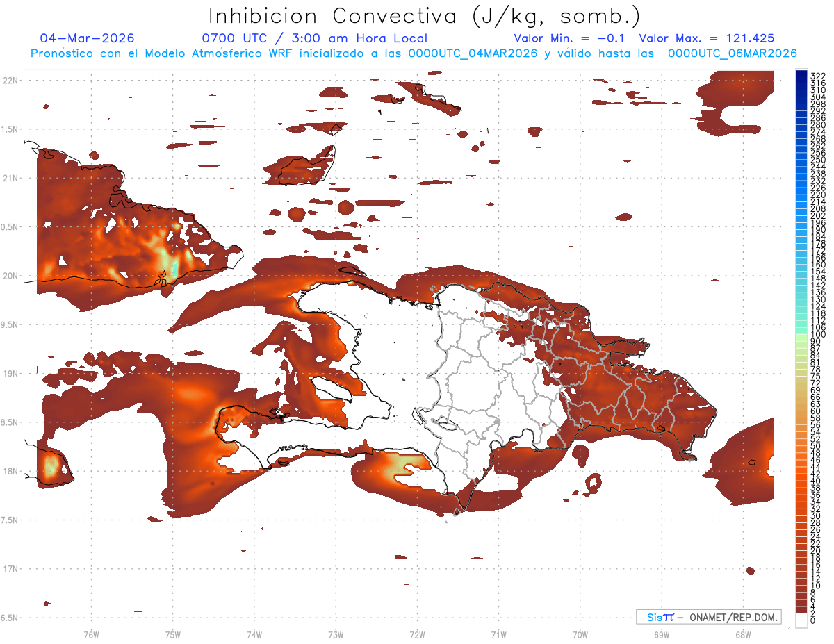Click the '75W' longitude label
The image size is (834, 644).
coord(172,634)
